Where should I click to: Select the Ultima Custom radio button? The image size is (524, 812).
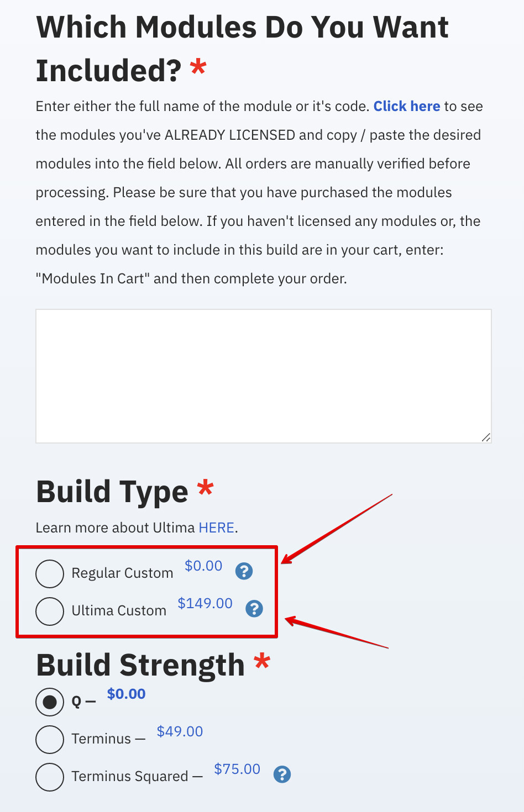pyautogui.click(x=50, y=611)
